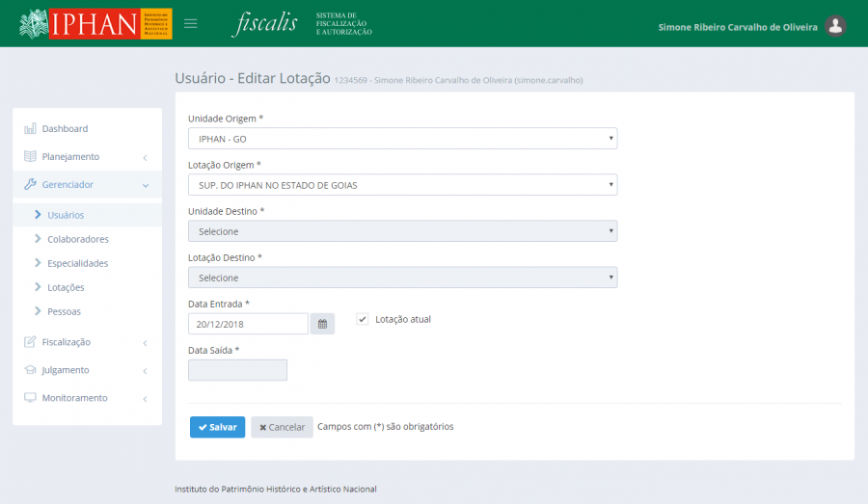Image resolution: width=868 pixels, height=504 pixels.
Task: Open the Unidade Origem dropdown
Action: click(x=402, y=139)
